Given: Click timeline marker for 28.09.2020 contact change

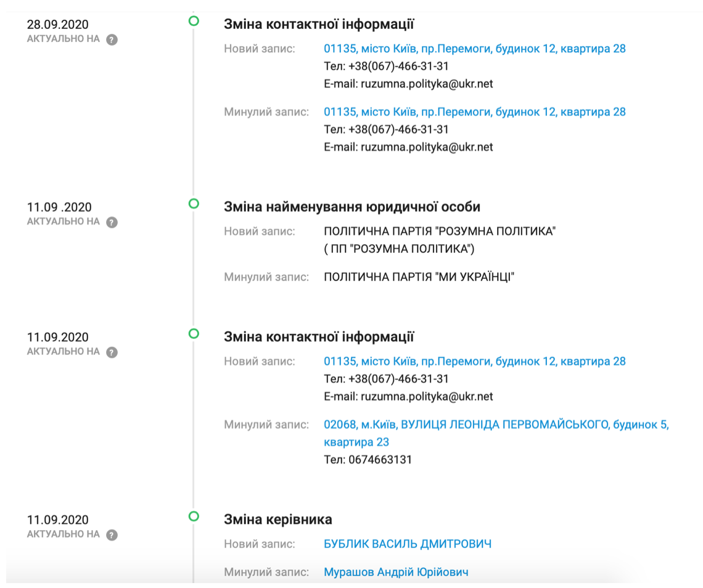Looking at the screenshot, I should tap(194, 21).
